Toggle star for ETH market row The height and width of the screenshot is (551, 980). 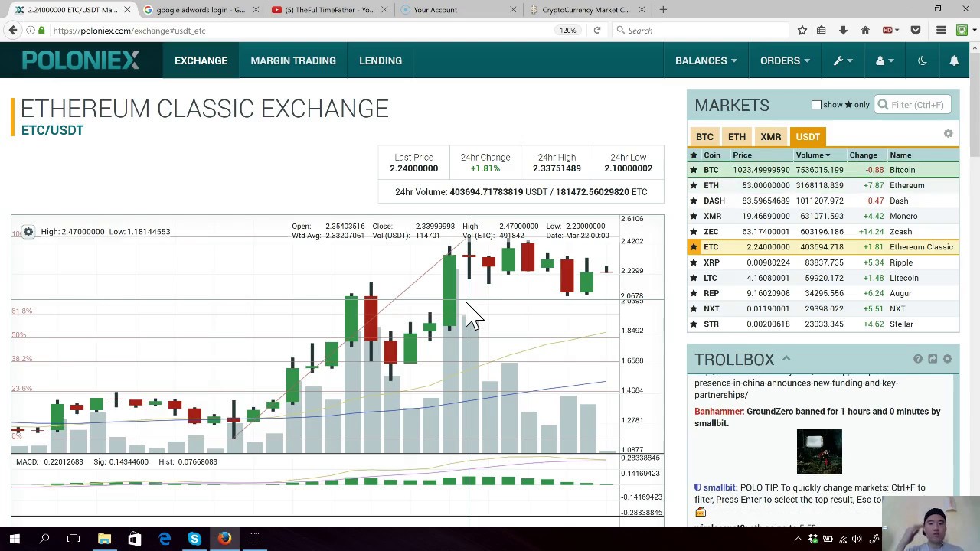(x=694, y=185)
